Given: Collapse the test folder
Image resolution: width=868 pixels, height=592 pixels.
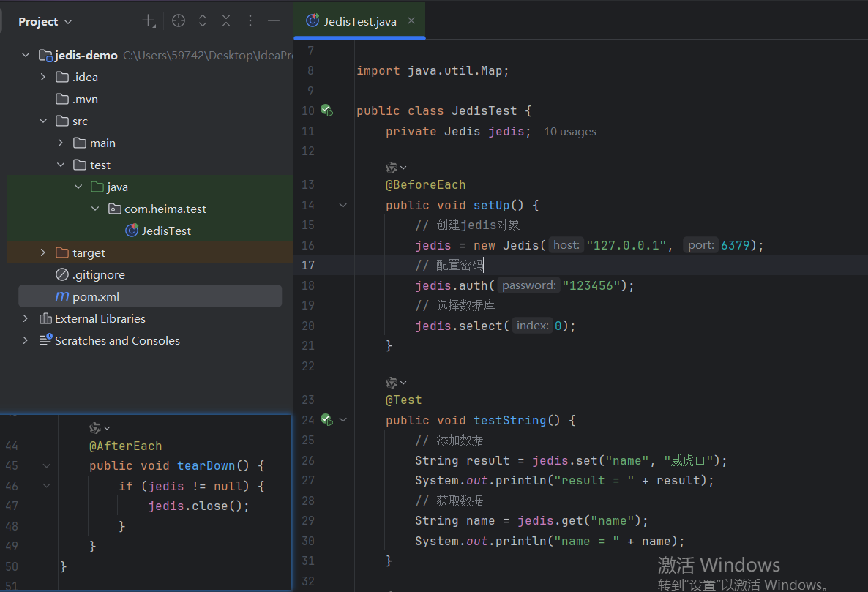Looking at the screenshot, I should point(60,165).
